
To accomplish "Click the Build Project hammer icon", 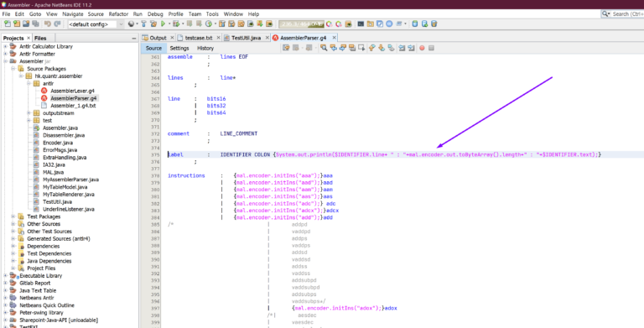I will coord(143,23).
